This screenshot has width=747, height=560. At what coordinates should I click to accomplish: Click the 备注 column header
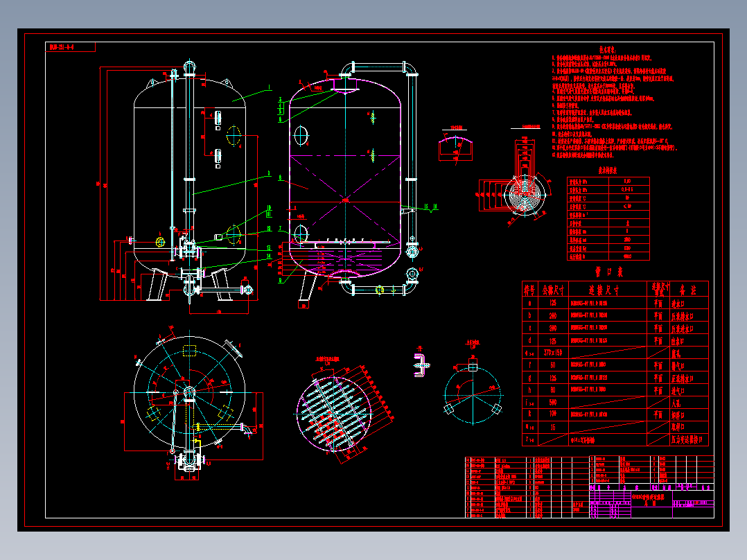pos(689,289)
